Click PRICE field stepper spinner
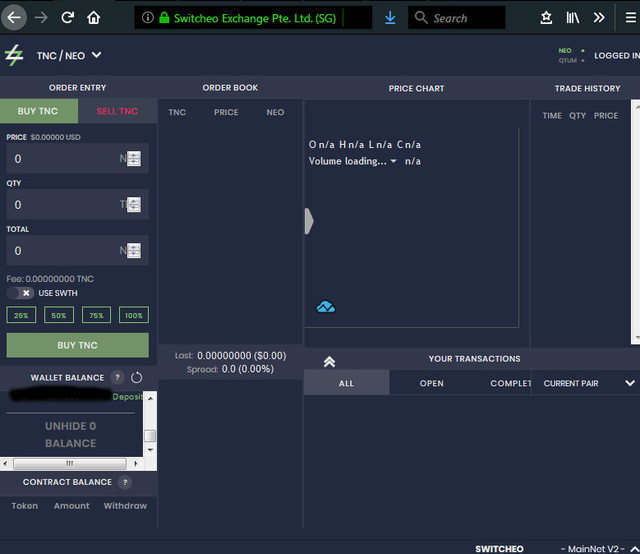This screenshot has width=640, height=554. click(134, 158)
